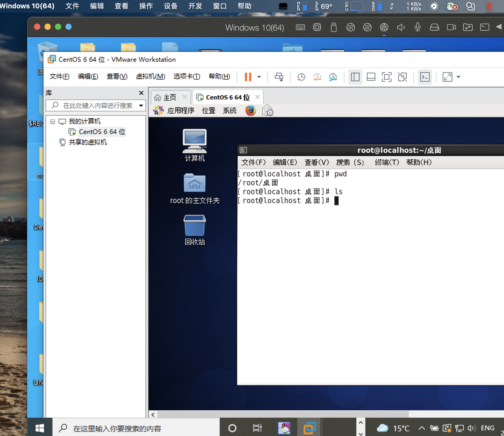Open the Windows Start button
Viewport: 504px width, 436px height.
(x=40, y=428)
